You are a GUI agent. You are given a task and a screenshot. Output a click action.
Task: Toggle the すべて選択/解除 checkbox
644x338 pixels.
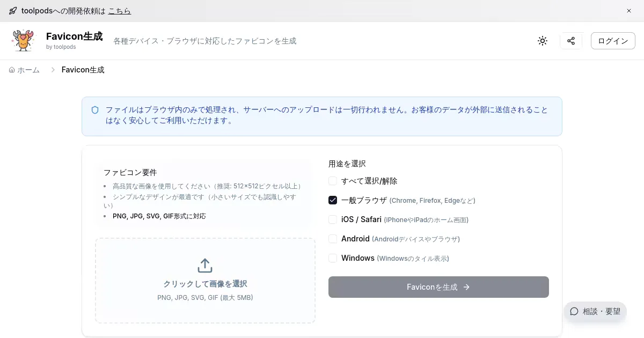coord(333,181)
